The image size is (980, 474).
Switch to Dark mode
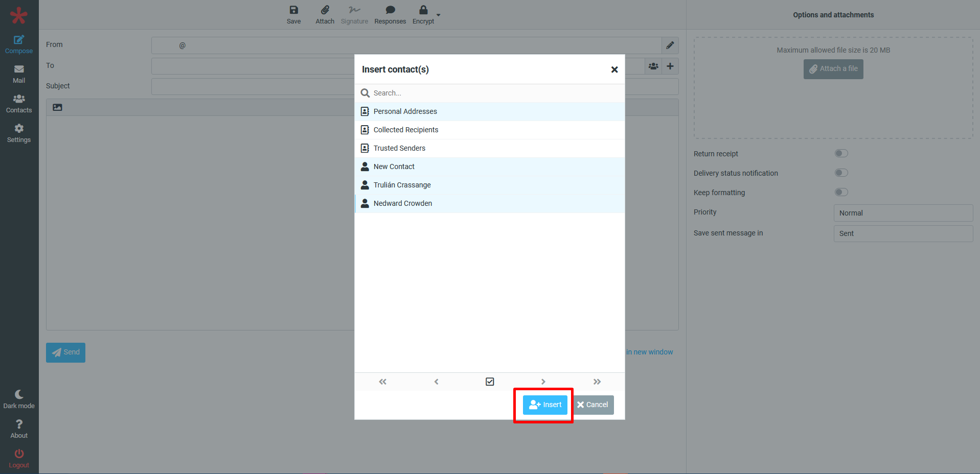tap(19, 399)
